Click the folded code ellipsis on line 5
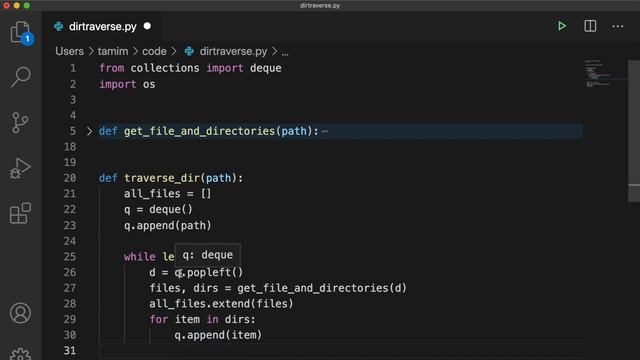The image size is (640, 360). [324, 131]
